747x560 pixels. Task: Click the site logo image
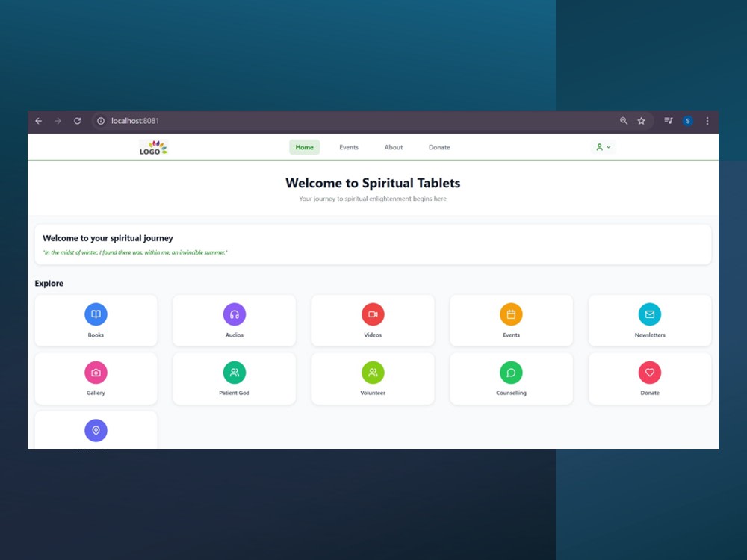(153, 148)
